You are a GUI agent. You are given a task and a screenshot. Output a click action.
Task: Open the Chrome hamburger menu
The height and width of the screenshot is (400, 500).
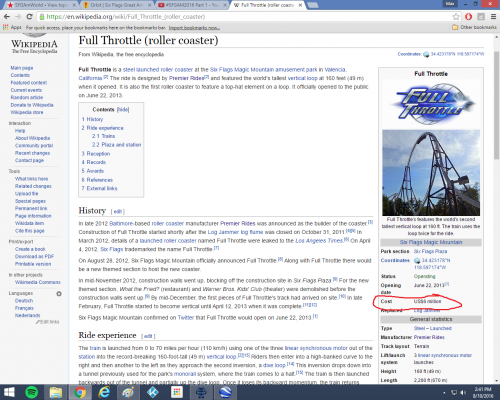tap(493, 17)
